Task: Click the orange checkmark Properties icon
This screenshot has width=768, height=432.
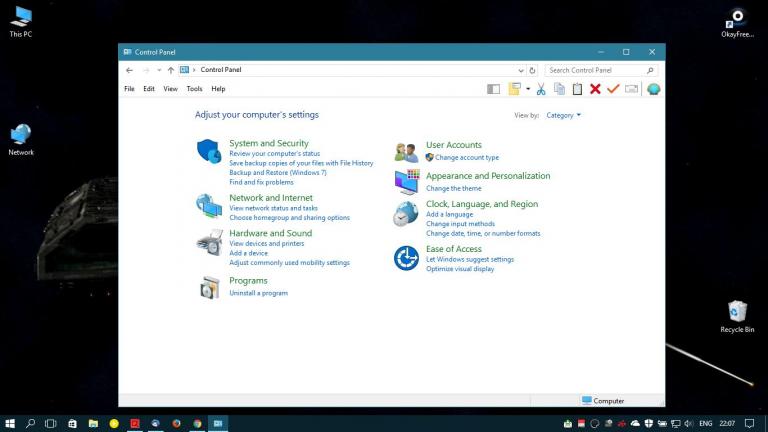Action: [613, 89]
